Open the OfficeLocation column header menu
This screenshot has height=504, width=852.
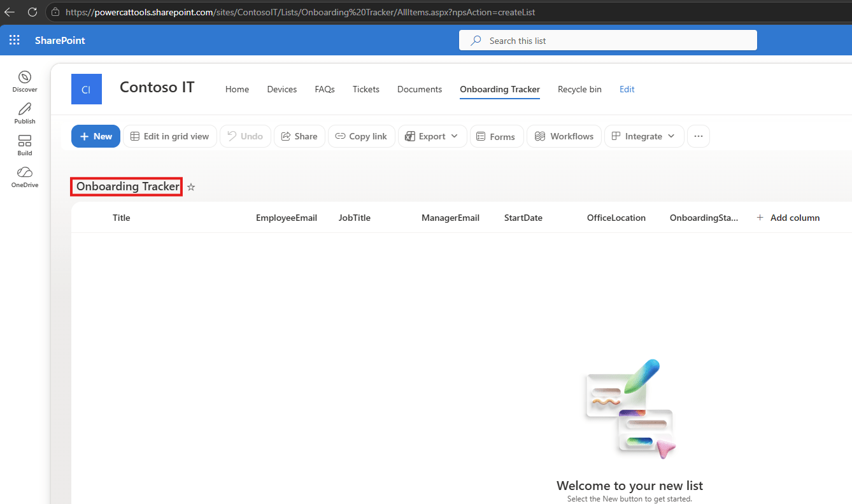point(616,218)
